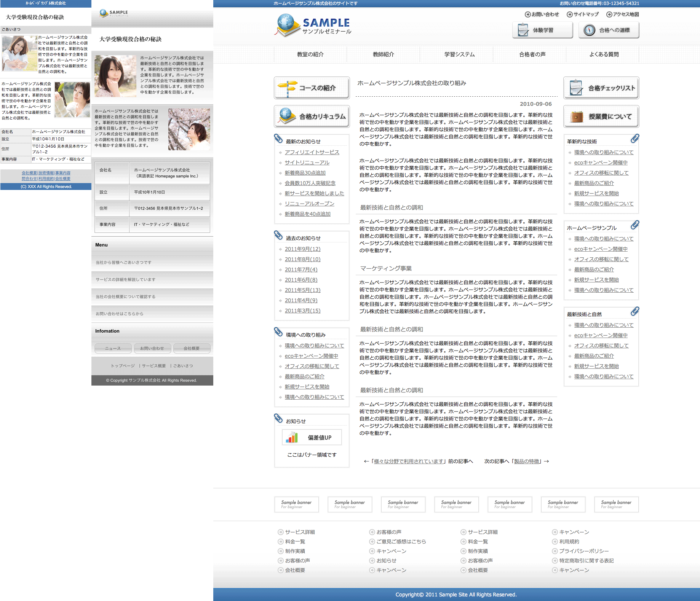Click the paperclip icon beside 革新的な技術

[x=634, y=139]
